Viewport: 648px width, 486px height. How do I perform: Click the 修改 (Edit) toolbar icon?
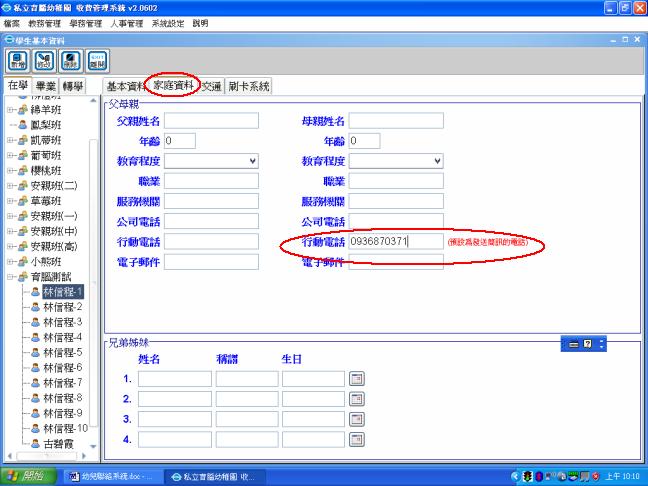pos(44,60)
